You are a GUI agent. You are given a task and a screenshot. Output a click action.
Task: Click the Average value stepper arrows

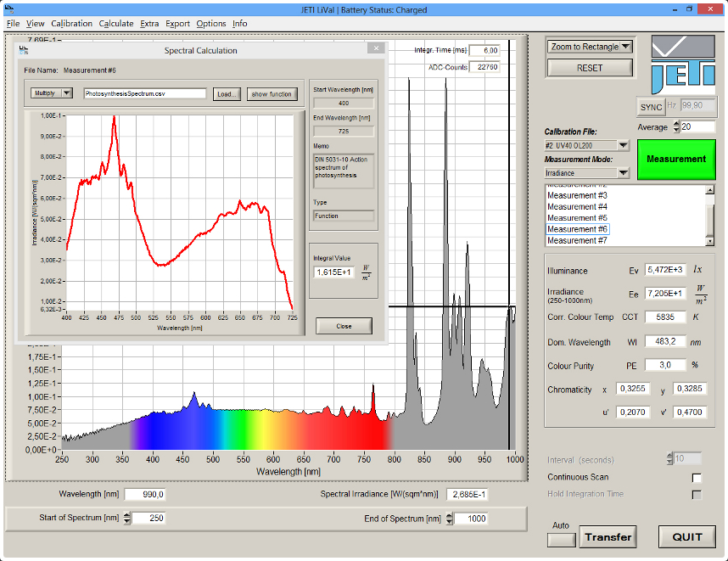[676, 126]
